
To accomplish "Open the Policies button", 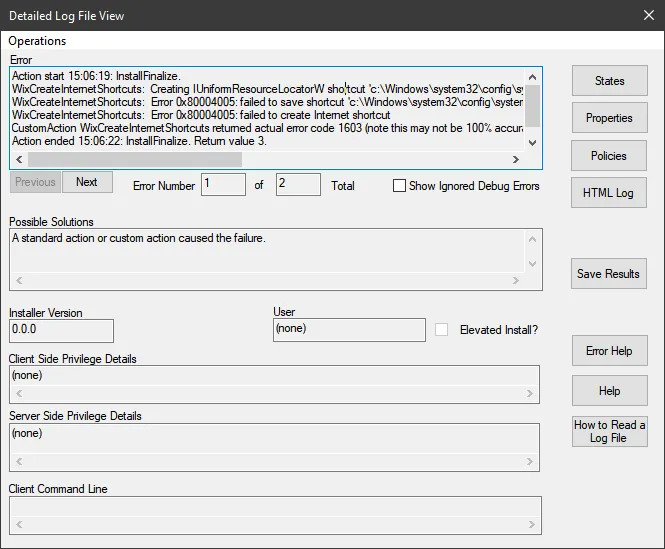I will [609, 156].
